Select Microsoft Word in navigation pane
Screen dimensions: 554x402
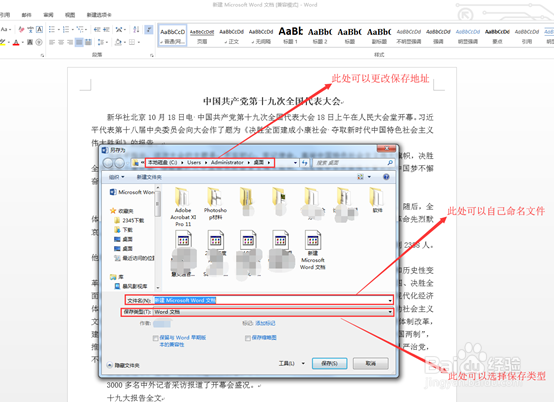pyautogui.click(x=132, y=192)
